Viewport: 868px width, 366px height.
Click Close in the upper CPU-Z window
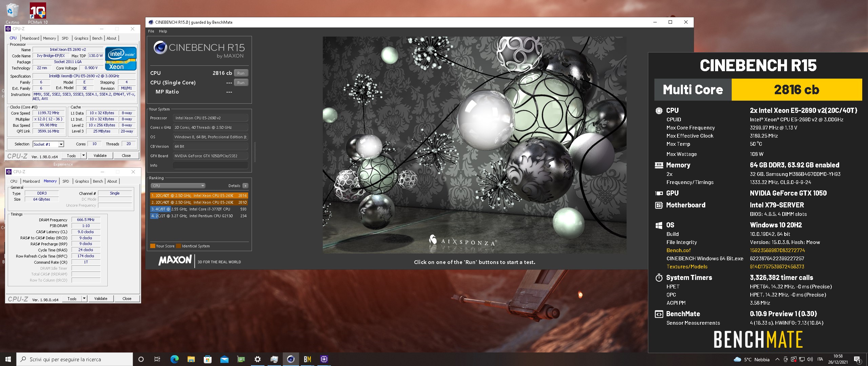126,156
